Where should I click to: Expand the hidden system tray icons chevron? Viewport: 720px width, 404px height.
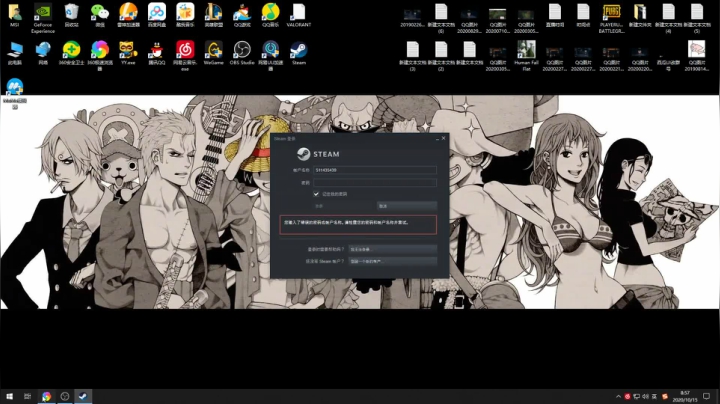coord(618,396)
